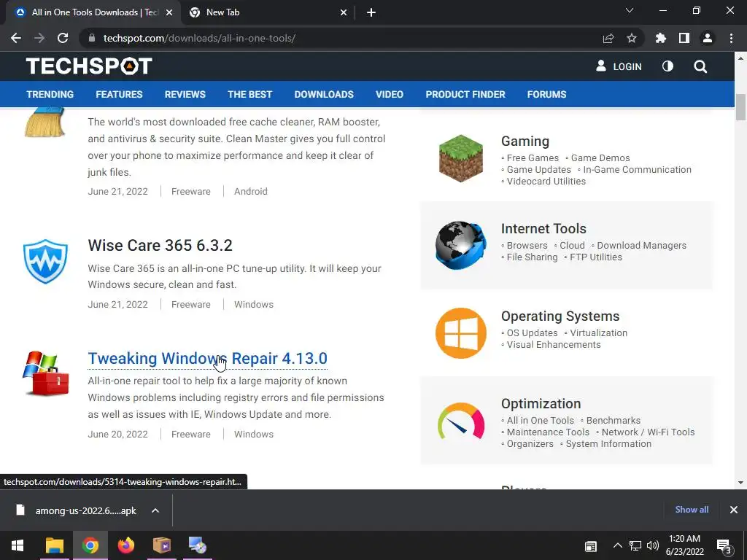Open volume speaker tray icon
Viewport: 747px width, 560px height.
coord(653,545)
